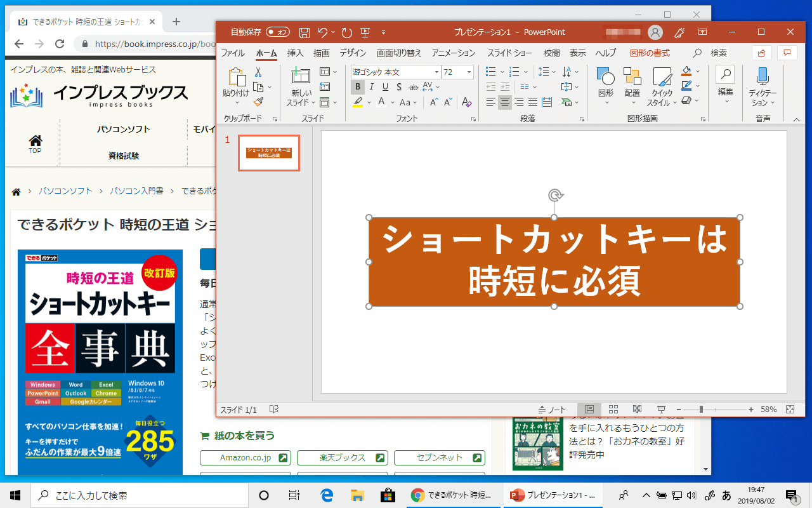
Task: Click the Quick Styles (クイックスタイル) icon
Action: coord(662,77)
